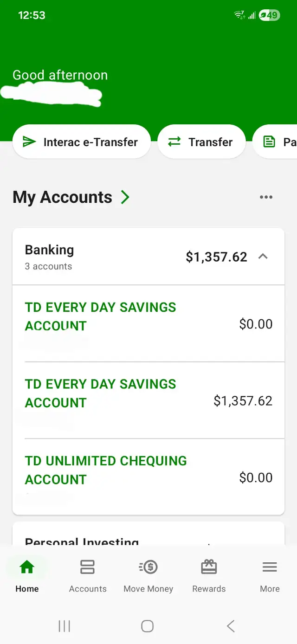Switch to the Move Money tab
The image size is (297, 644).
click(148, 575)
